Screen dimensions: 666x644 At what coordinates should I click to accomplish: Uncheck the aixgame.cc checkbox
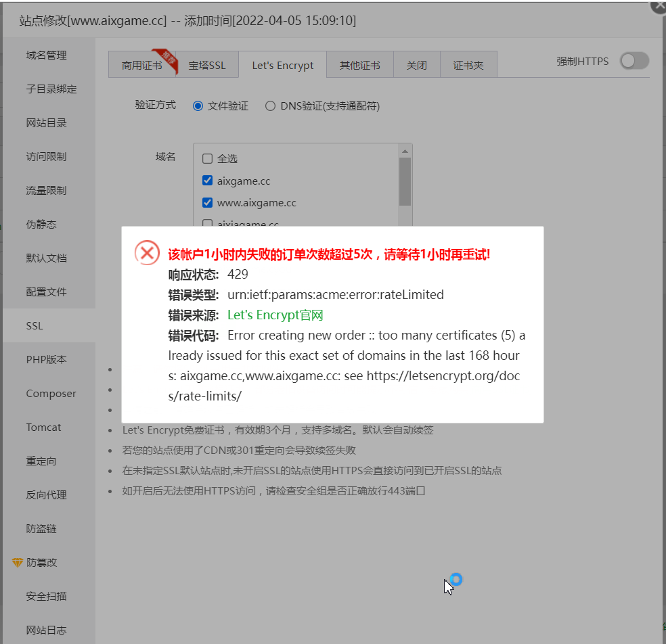coord(207,181)
